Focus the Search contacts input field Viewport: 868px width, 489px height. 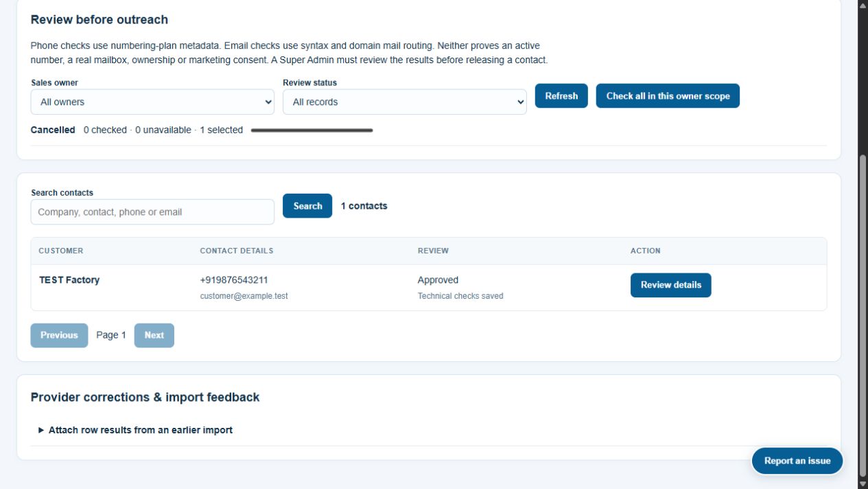click(152, 212)
